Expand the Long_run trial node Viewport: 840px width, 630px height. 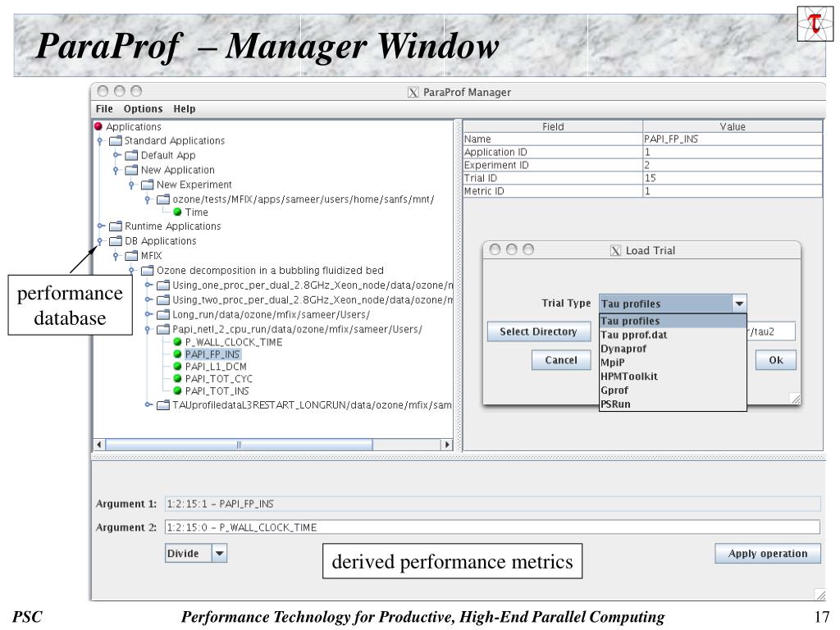click(x=148, y=314)
